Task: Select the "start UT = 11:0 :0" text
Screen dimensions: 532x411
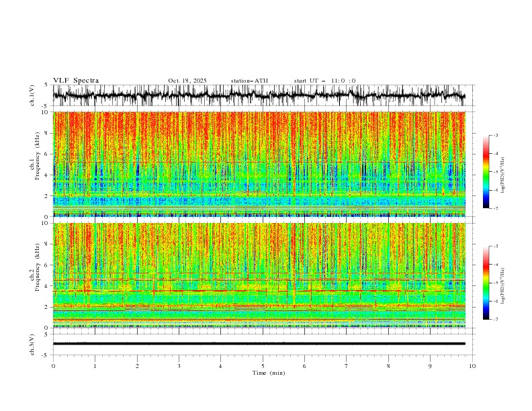Action: coord(324,81)
